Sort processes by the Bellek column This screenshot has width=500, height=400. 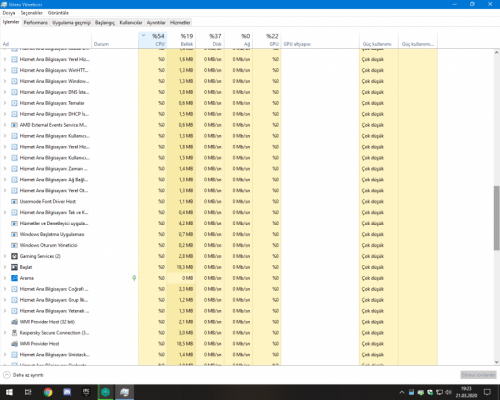pos(181,40)
